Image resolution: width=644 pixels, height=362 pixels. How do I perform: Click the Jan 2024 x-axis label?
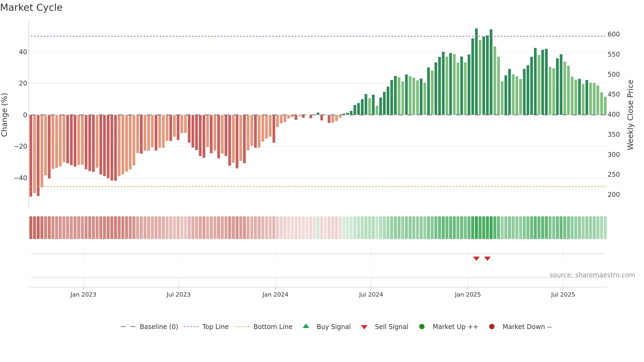coord(275,295)
